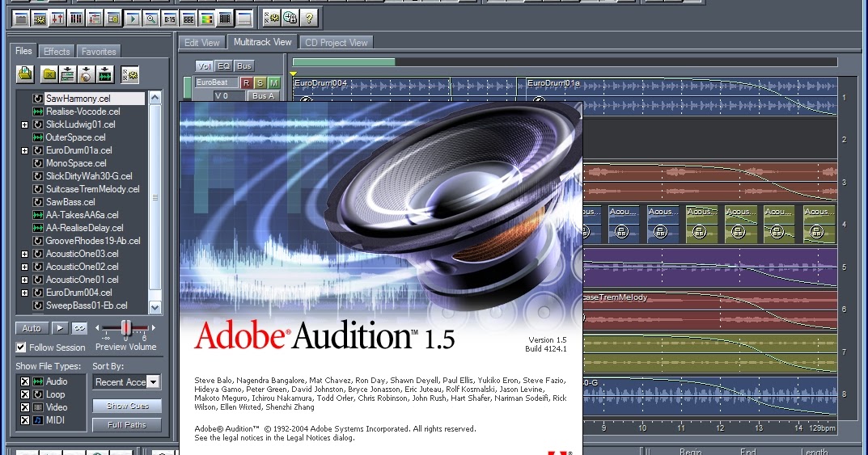This screenshot has width=868, height=455.
Task: Select the Vol track controls button
Action: (204, 65)
